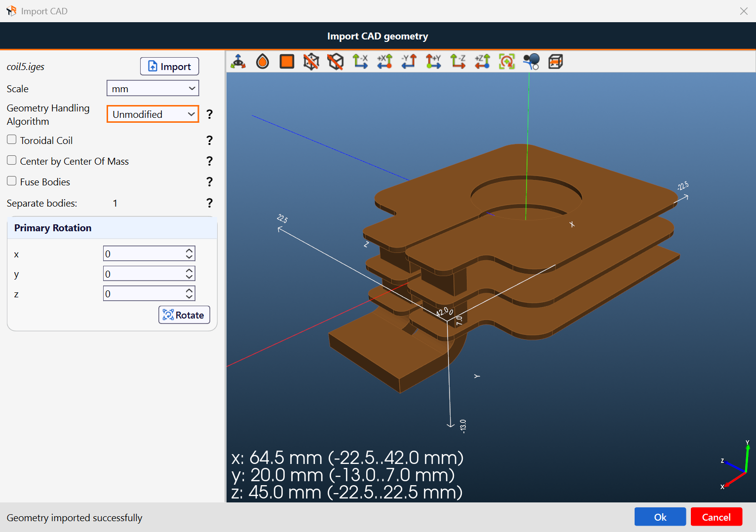Click the crossed-out solid cube icon

tap(336, 62)
